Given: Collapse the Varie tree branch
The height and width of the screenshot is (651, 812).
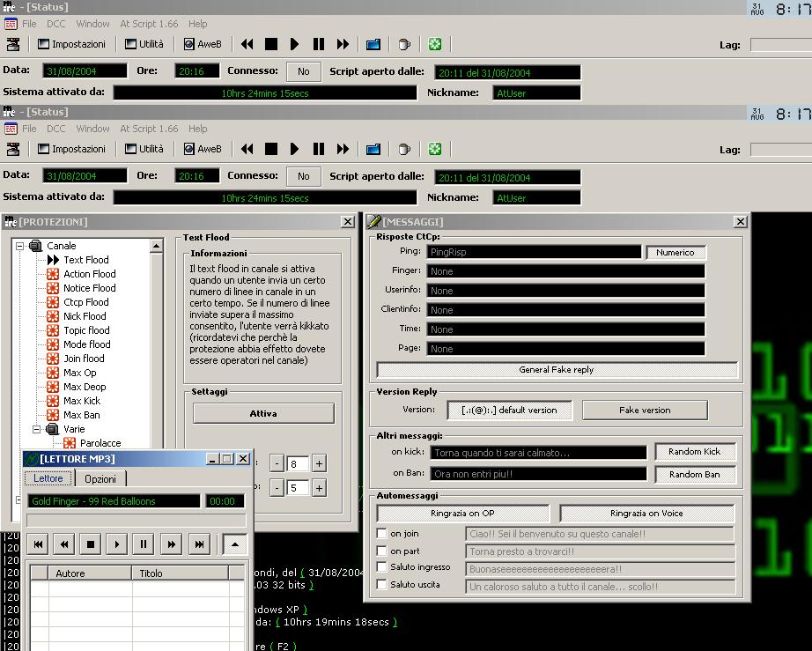Looking at the screenshot, I should point(37,429).
